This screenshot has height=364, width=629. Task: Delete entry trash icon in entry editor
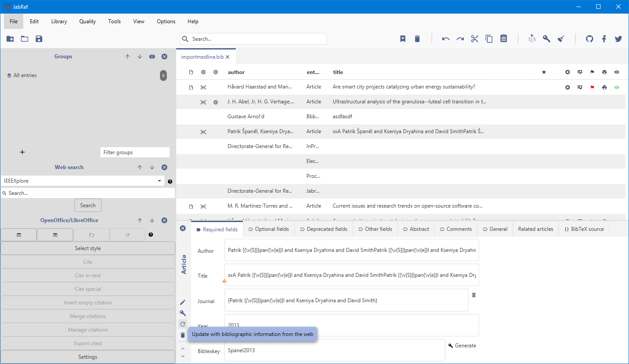click(x=183, y=335)
